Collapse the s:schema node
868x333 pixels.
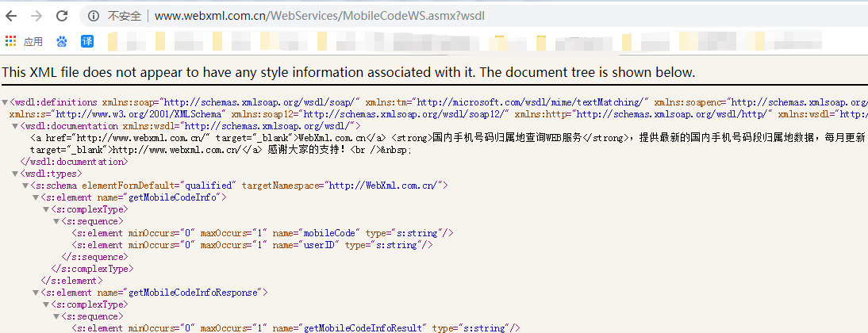coord(25,186)
